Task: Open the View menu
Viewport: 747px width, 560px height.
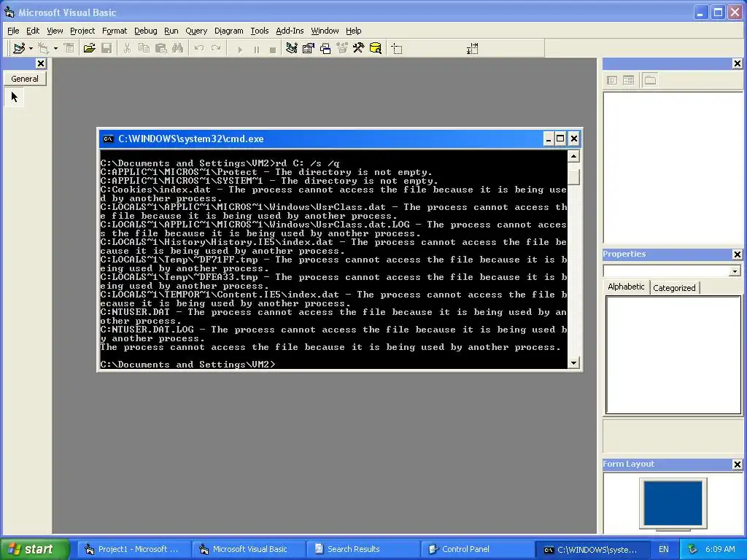Action: (x=55, y=31)
